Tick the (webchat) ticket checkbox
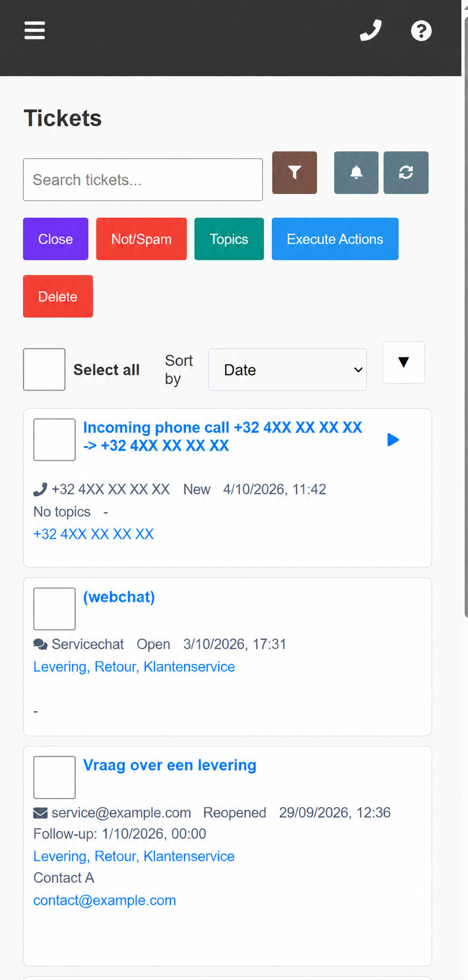Screen dimensions: 468x980 (x=55, y=609)
